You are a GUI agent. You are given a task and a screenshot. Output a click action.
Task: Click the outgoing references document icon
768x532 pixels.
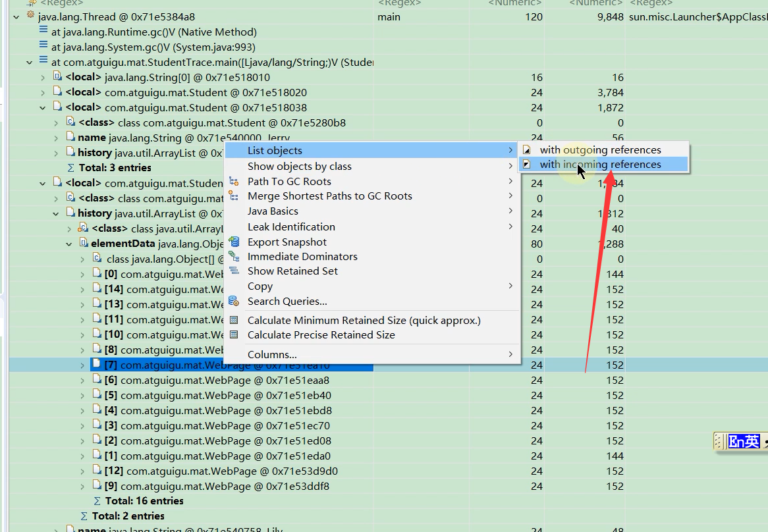(x=526, y=149)
